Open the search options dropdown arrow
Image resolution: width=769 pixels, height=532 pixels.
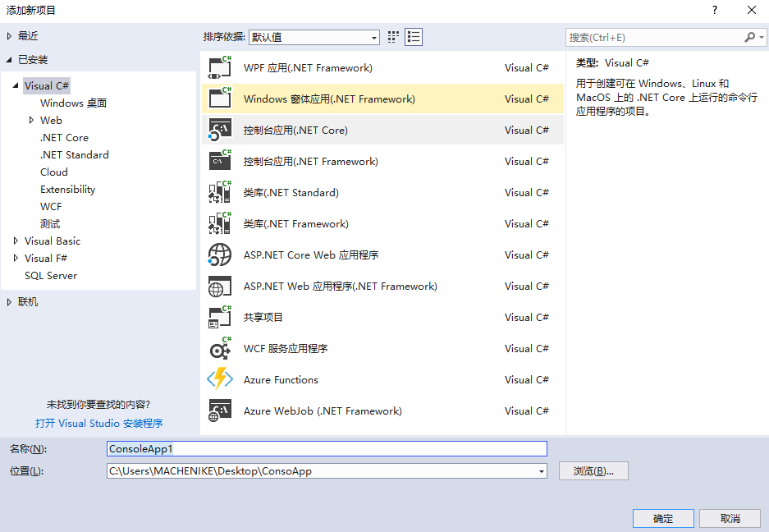[761, 37]
